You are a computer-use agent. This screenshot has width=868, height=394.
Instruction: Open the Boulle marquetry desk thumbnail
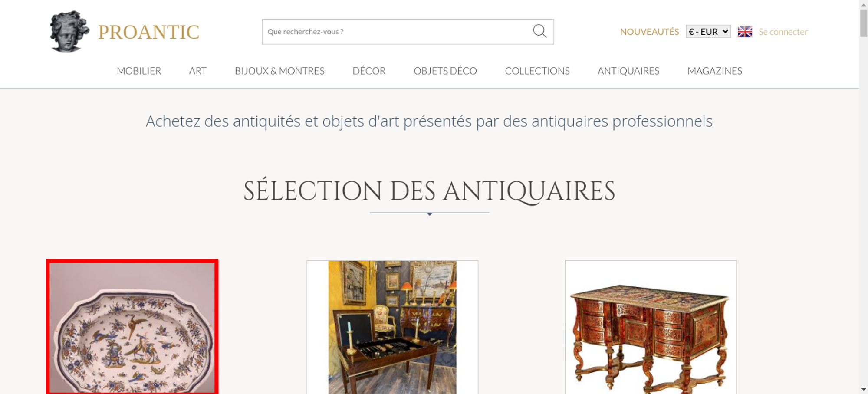click(x=651, y=328)
